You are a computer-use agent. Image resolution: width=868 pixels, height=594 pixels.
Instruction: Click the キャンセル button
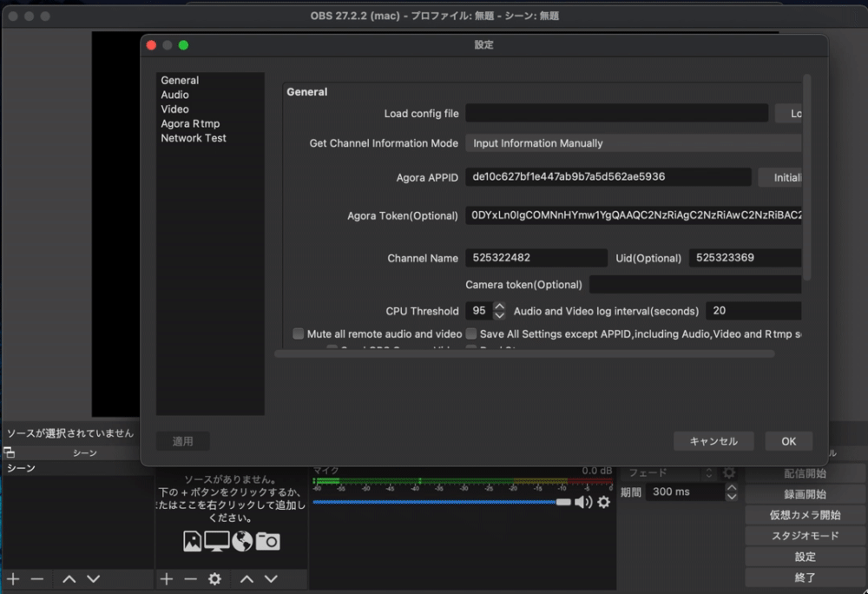[x=713, y=441]
